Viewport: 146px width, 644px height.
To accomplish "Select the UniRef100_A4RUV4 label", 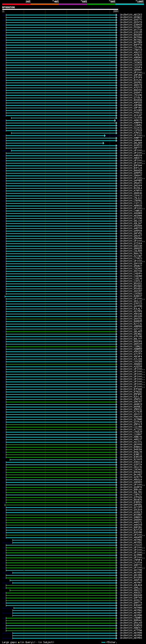I will 131,156.
